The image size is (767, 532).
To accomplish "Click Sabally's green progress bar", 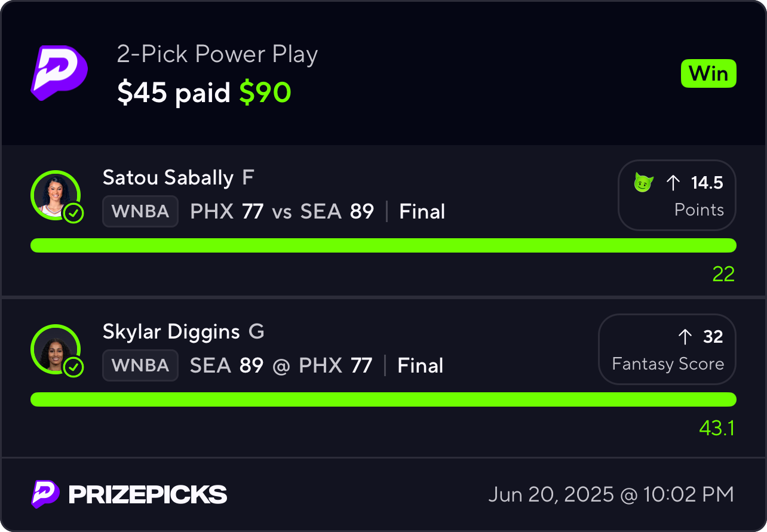I will [x=383, y=245].
